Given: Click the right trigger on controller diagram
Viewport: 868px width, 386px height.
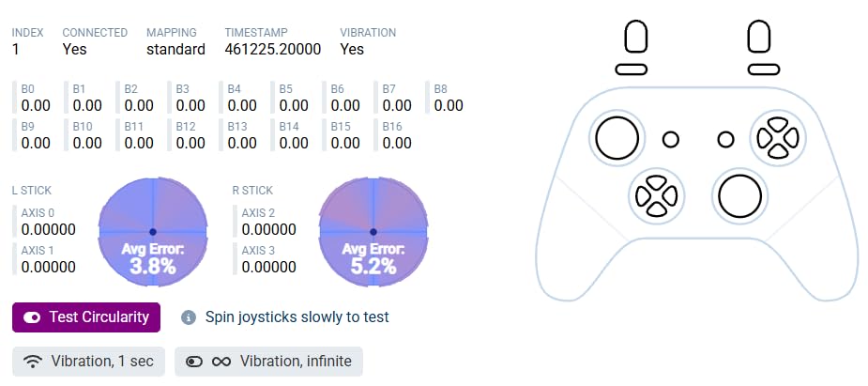Looking at the screenshot, I should coord(759,37).
